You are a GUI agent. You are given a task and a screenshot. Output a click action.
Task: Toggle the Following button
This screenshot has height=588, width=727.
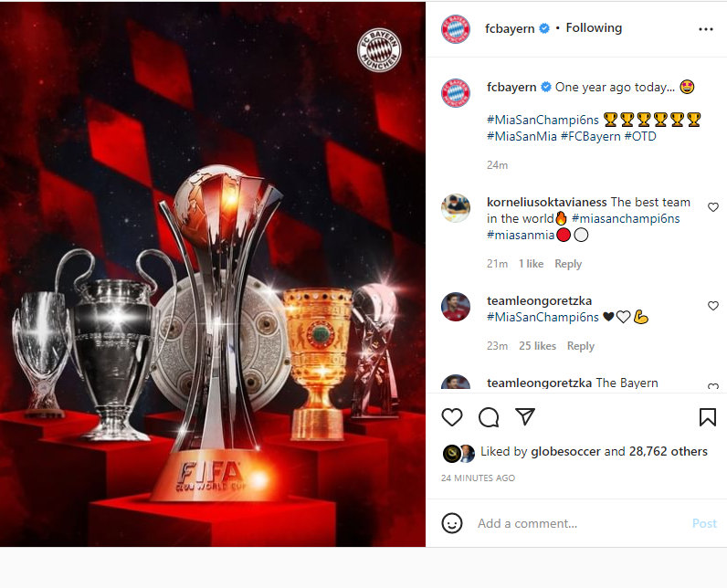click(x=594, y=27)
